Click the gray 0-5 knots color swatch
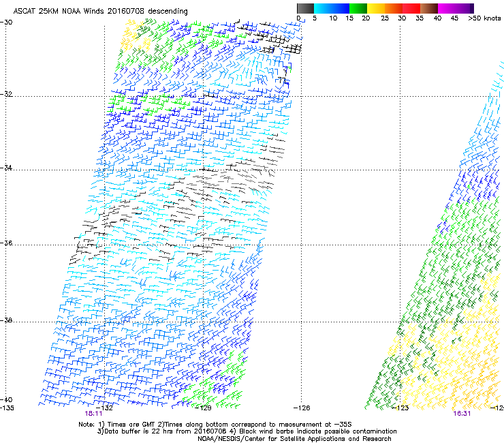Screen dimensions: 504x443 (x=305, y=8)
